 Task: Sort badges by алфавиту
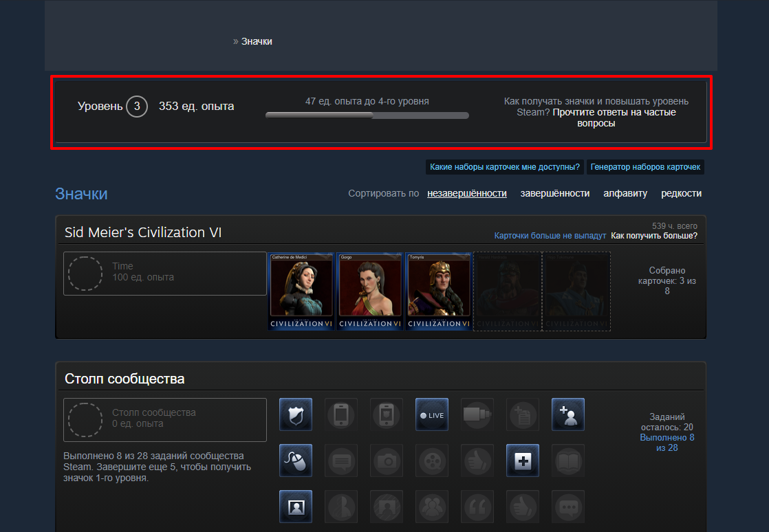pos(625,194)
